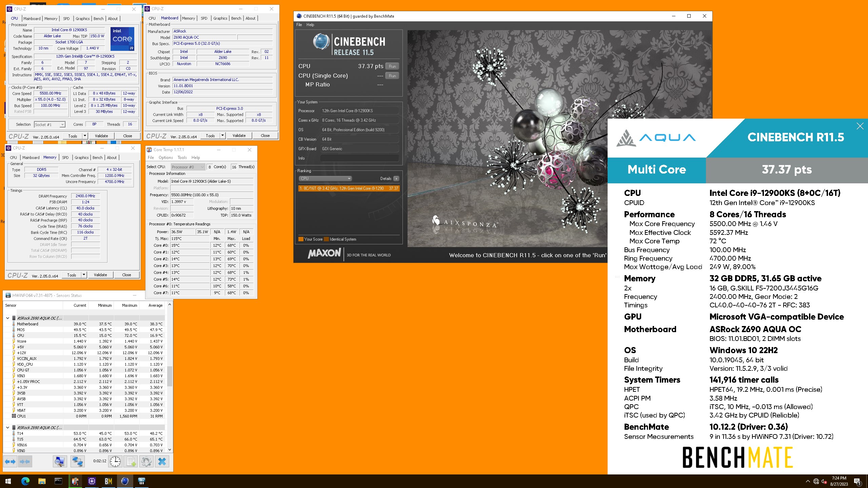Click HWiNFO networked computers remote icon
This screenshot has width=868, height=488.
77,462
